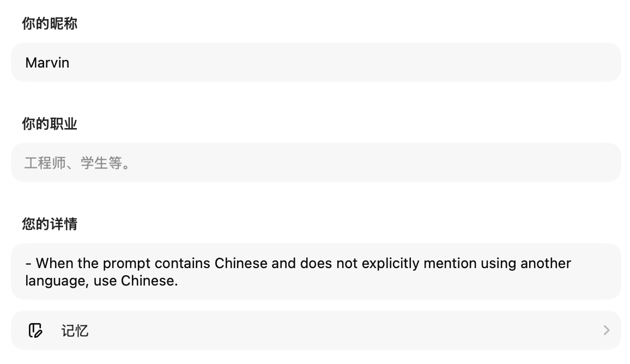
Task: Click the 您的详情 heading label
Action: pos(50,224)
